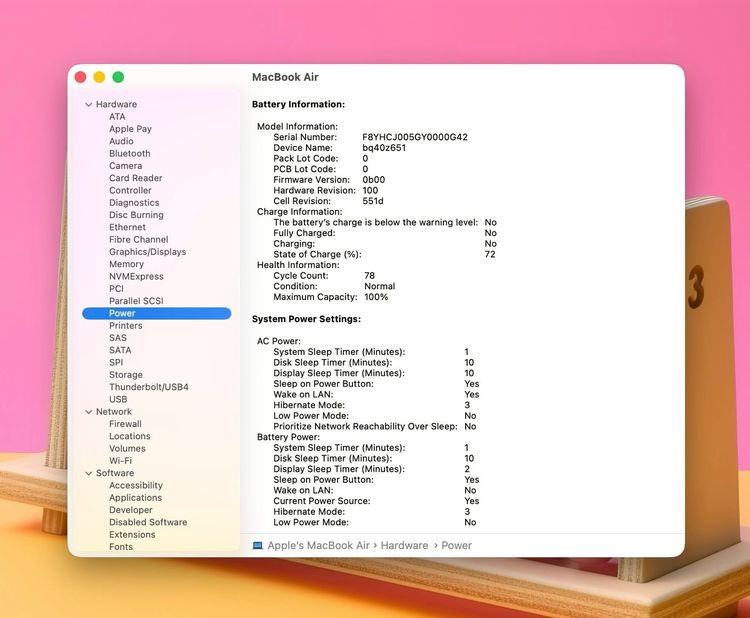This screenshot has height=618, width=750.
Task: Click the laptop icon in path bar
Action: 257,545
